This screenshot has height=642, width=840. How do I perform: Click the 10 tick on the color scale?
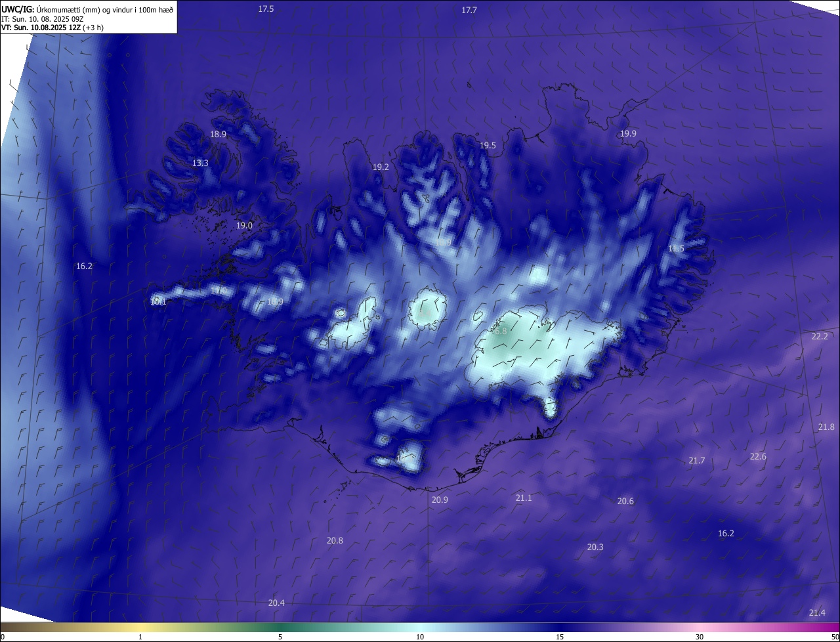420,637
